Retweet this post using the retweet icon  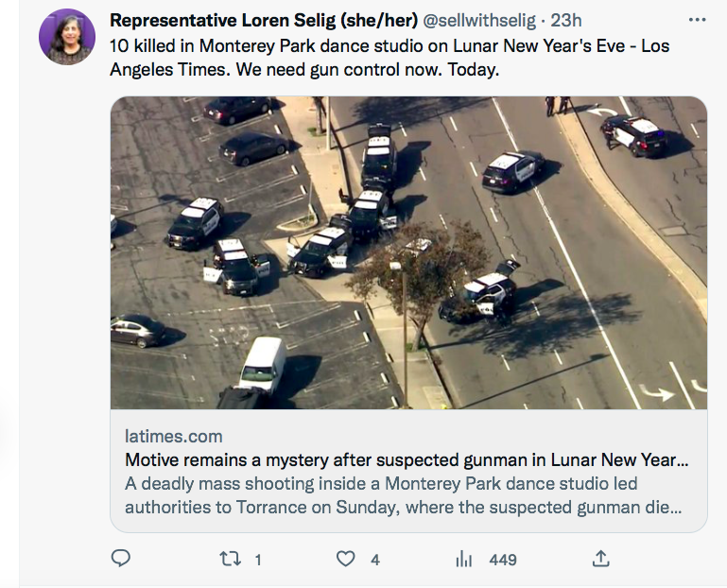[x=230, y=559]
